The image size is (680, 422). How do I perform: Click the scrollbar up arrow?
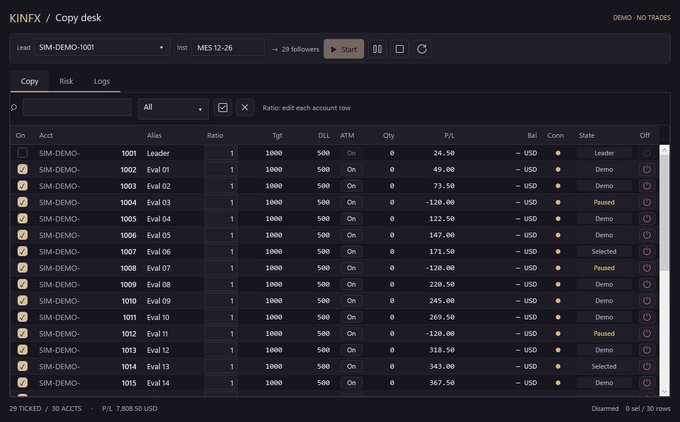(x=664, y=150)
